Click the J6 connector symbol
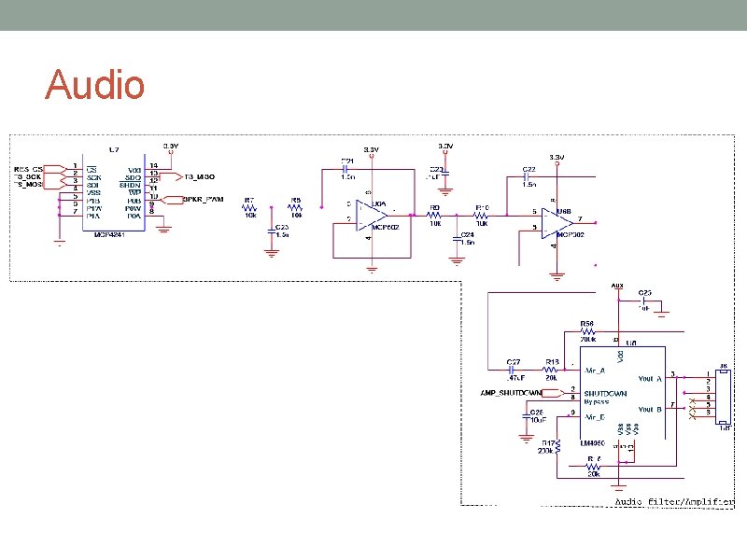 pos(722,395)
